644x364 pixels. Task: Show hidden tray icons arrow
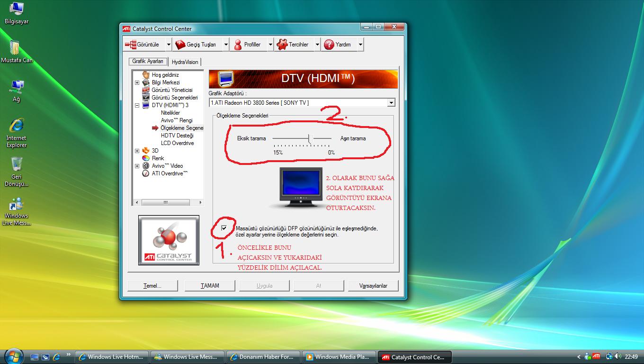(579, 357)
